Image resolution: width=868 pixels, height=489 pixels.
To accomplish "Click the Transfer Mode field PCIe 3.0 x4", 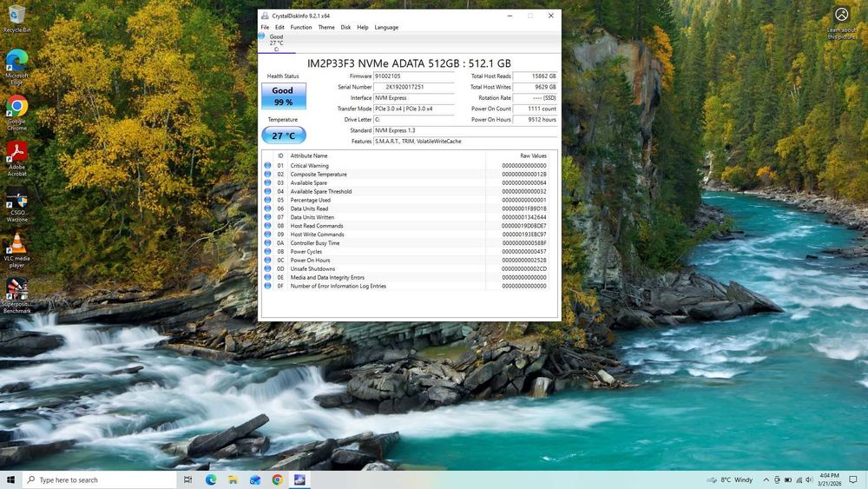I will (413, 109).
